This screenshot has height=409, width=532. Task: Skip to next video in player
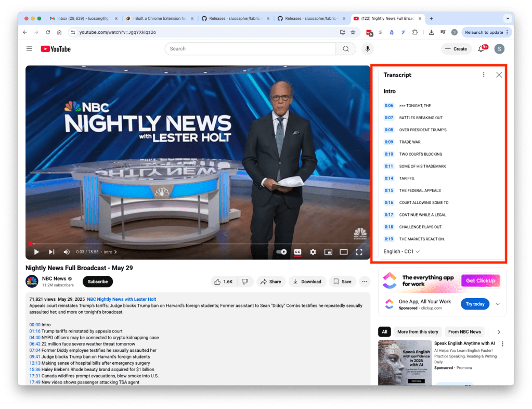(51, 252)
